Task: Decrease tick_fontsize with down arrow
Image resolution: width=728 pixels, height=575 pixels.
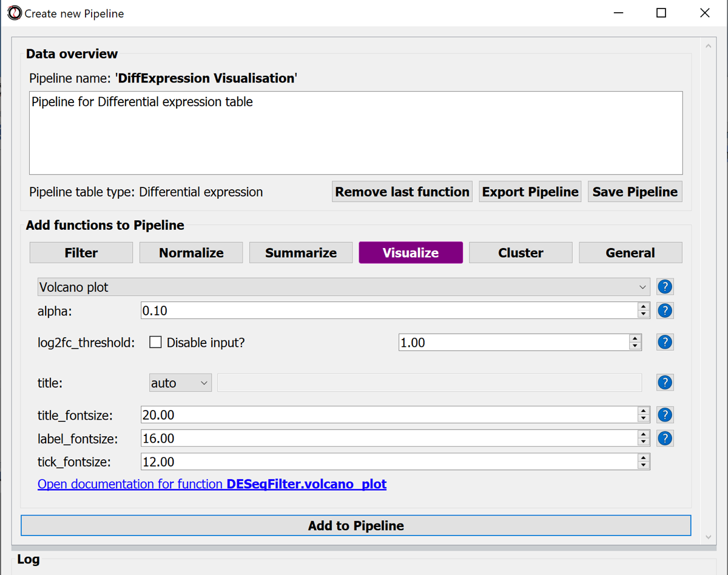Action: click(x=644, y=466)
